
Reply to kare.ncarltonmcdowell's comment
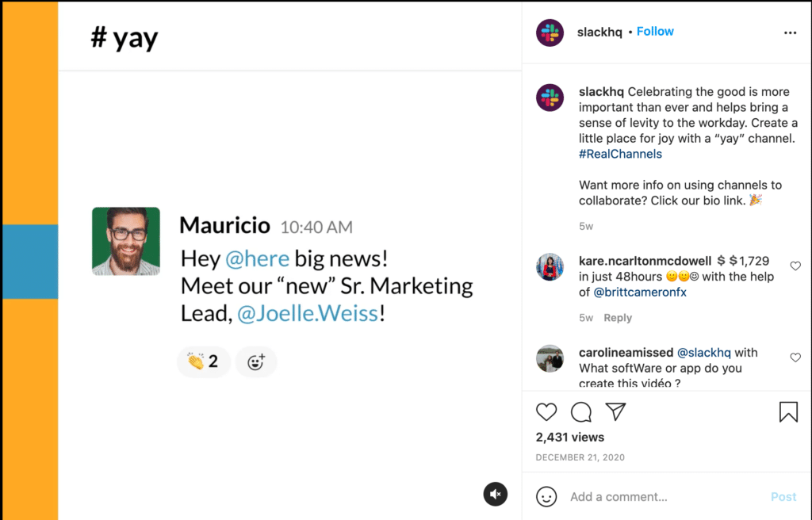click(618, 318)
